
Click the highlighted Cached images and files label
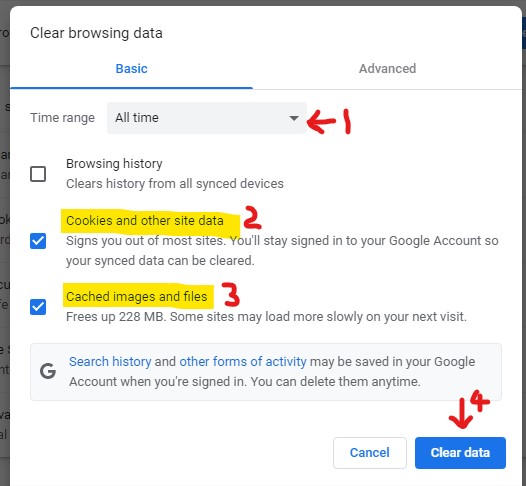point(137,296)
